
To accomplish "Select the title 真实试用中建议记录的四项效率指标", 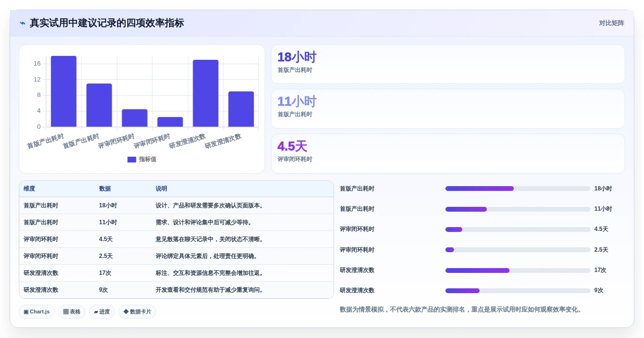I will coord(107,23).
